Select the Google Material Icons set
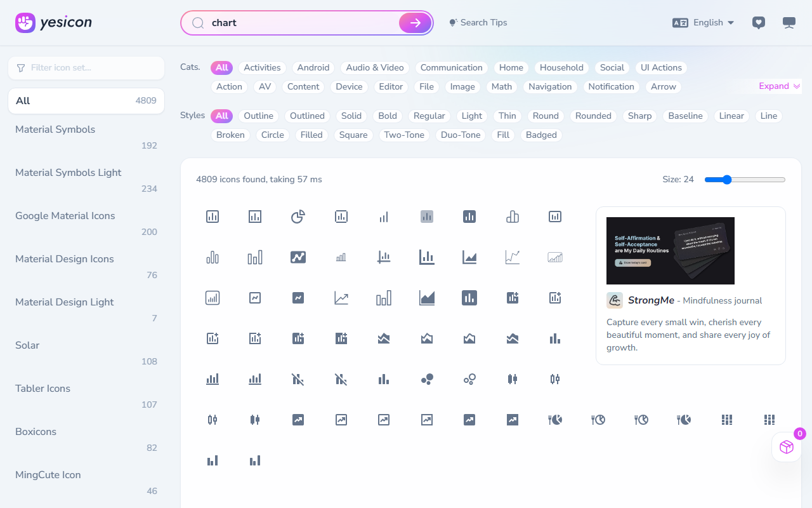The height and width of the screenshot is (508, 812). tap(86, 224)
